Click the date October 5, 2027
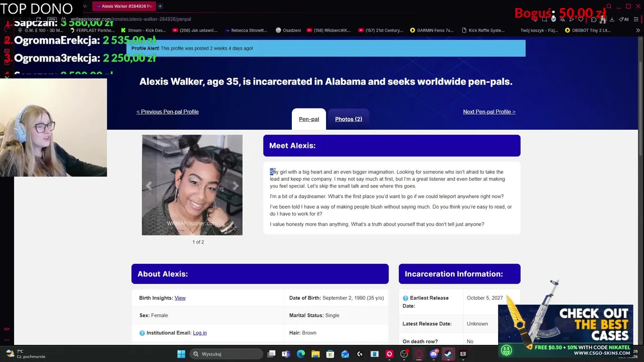The height and width of the screenshot is (362, 644). [485, 298]
